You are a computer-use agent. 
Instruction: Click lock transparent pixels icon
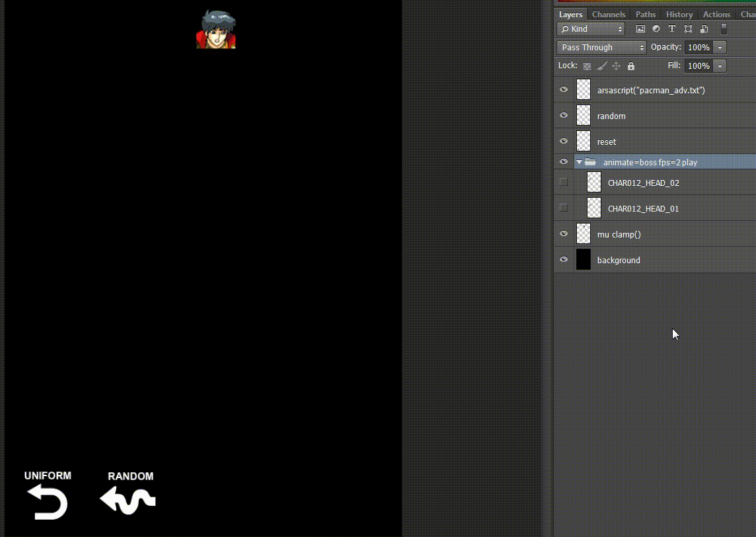(587, 66)
